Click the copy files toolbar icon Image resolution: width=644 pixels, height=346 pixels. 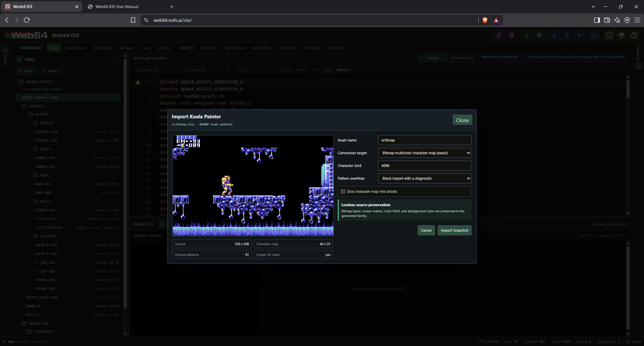(x=499, y=35)
